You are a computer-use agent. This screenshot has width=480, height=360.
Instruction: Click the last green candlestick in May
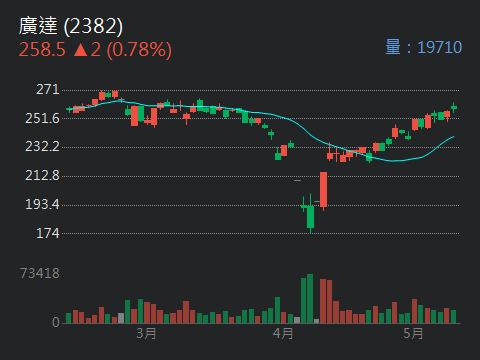click(454, 107)
